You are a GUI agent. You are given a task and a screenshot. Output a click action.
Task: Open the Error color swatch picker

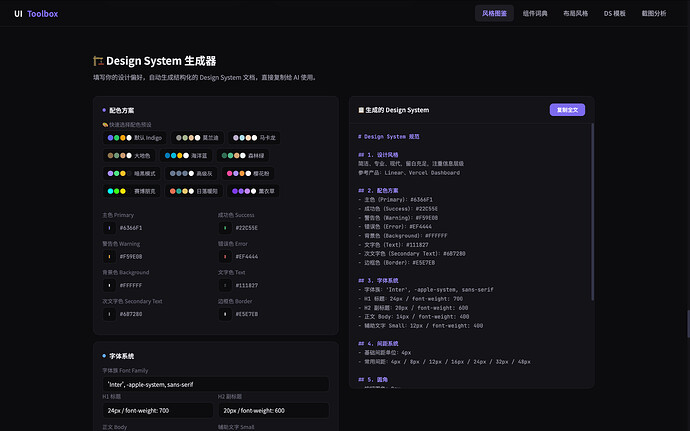(225, 257)
